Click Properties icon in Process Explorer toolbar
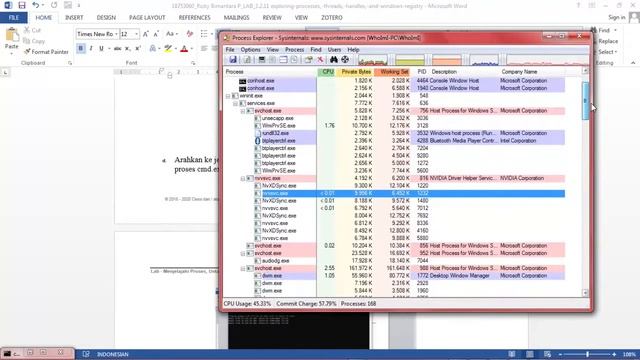Screen dimensions: 640x360 pyautogui.click(x=308, y=60)
